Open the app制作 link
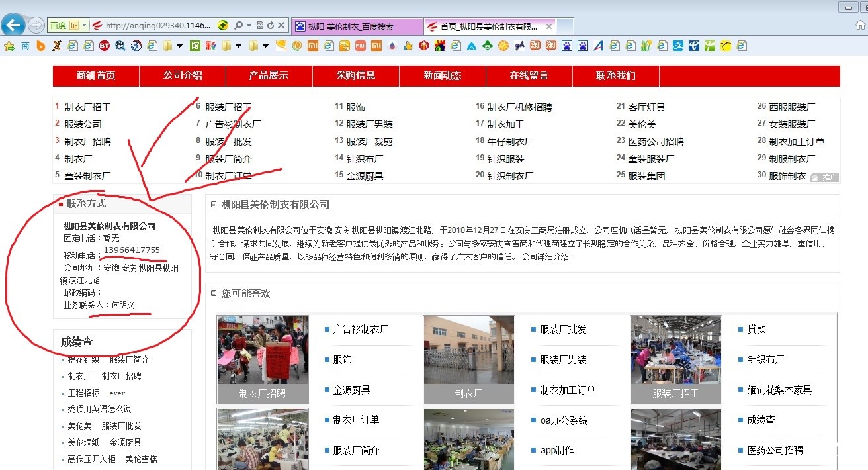This screenshot has width=868, height=470. [557, 450]
